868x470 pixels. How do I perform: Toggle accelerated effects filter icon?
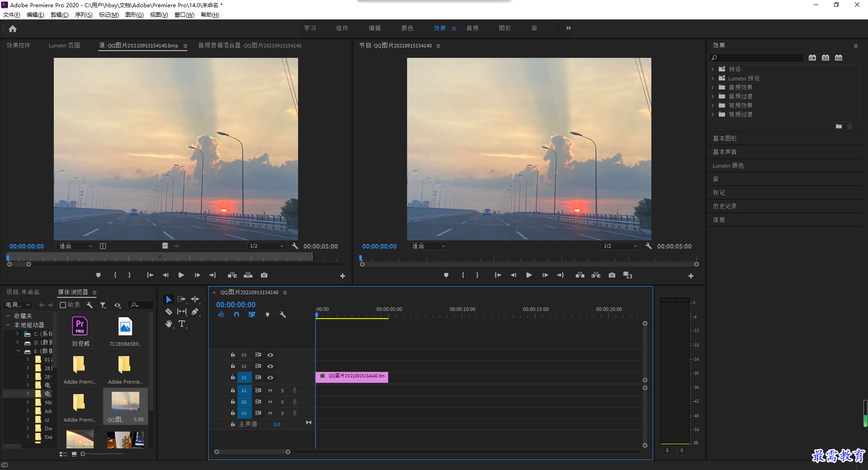pyautogui.click(x=812, y=58)
